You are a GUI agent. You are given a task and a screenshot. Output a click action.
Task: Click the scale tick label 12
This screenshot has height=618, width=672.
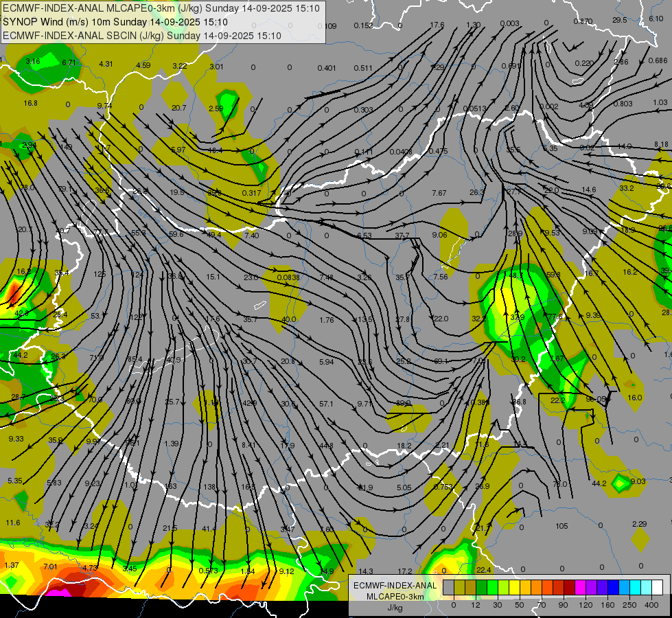[475, 605]
